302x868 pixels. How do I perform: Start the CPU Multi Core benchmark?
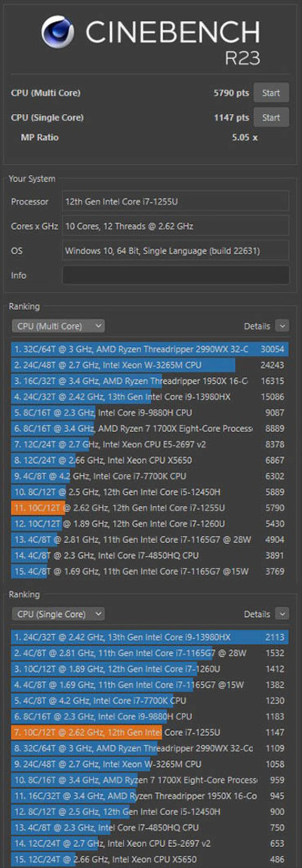(x=271, y=93)
